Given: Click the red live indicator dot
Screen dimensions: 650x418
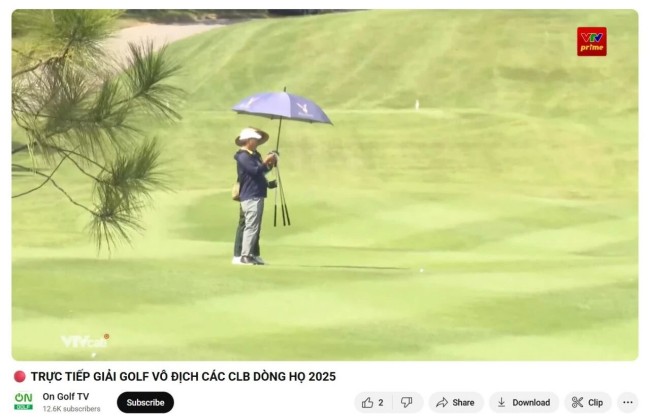Looking at the screenshot, I should [x=19, y=377].
